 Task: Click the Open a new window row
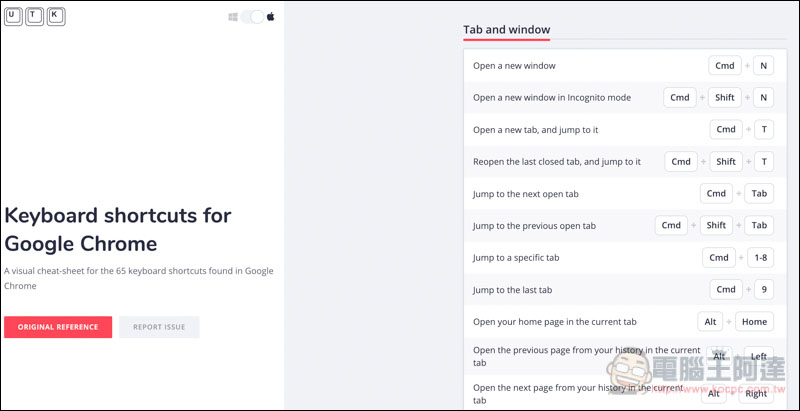[x=625, y=65]
